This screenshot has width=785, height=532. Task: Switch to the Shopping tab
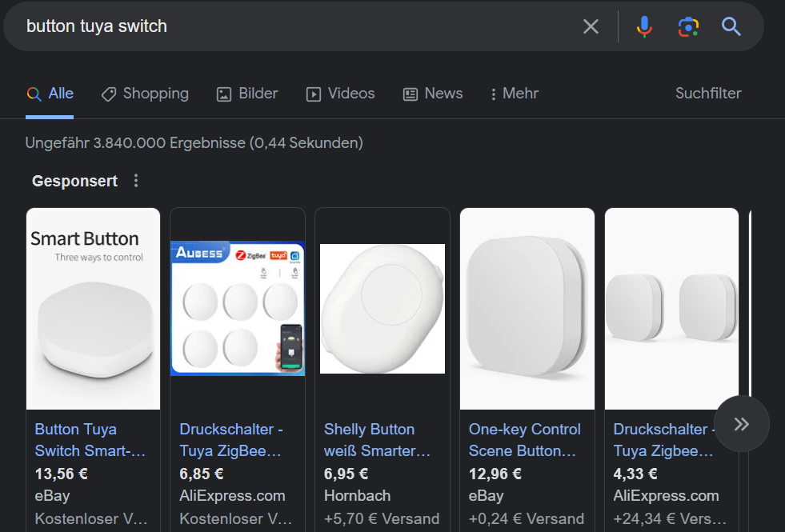click(x=145, y=94)
